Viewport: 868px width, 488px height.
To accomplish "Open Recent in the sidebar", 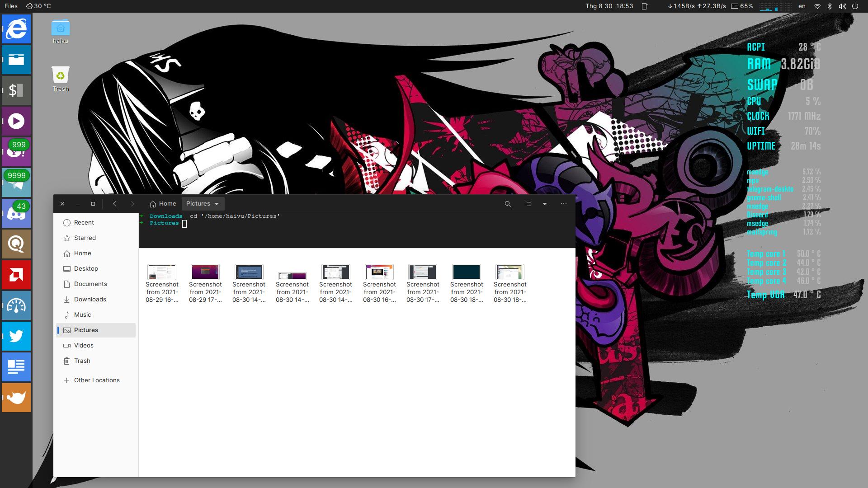I will tap(96, 223).
